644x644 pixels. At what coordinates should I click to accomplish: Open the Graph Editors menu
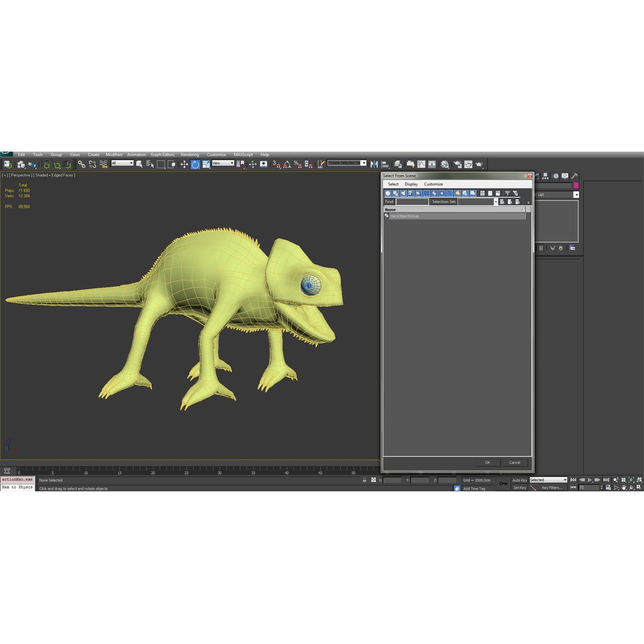162,154
